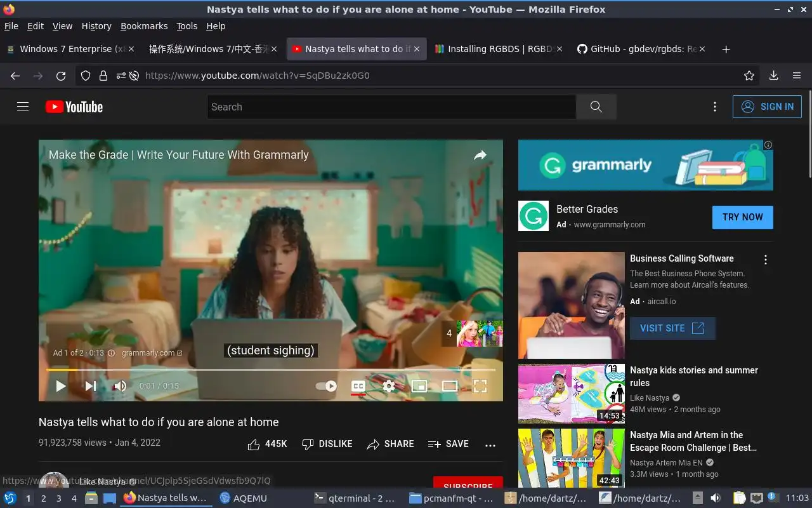Switch to miniplayer mode
The image size is (812, 508).
pos(419,385)
